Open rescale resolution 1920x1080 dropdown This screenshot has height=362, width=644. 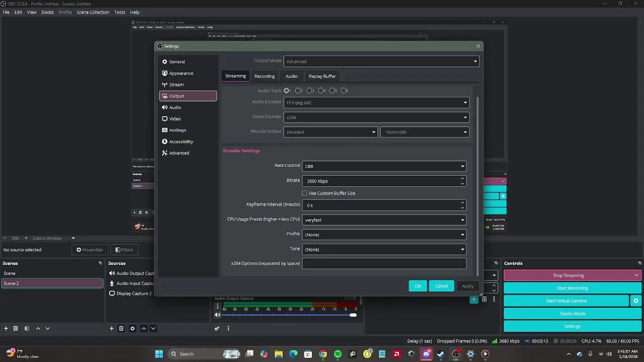424,132
